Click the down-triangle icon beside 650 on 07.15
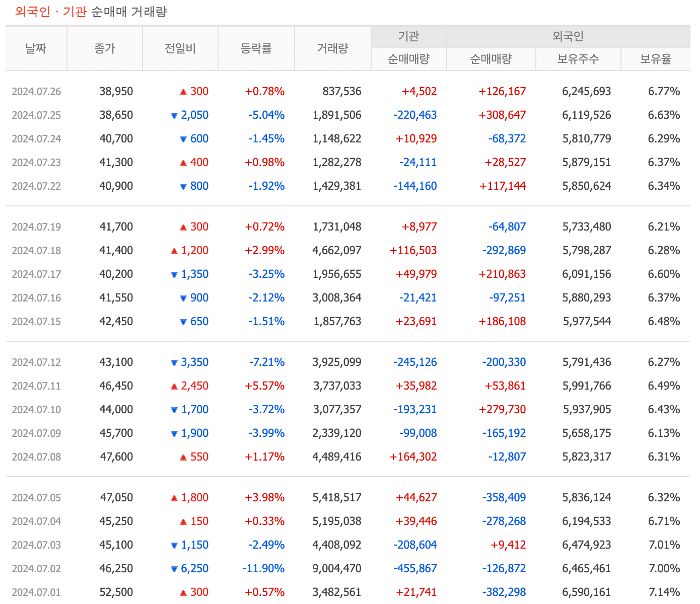This screenshot has width=700, height=604. pos(182,321)
